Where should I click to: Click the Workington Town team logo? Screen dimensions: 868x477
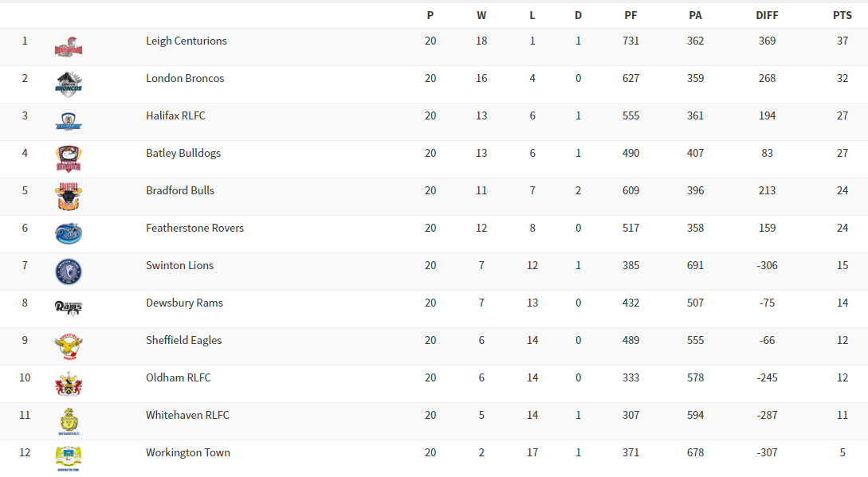[69, 458]
